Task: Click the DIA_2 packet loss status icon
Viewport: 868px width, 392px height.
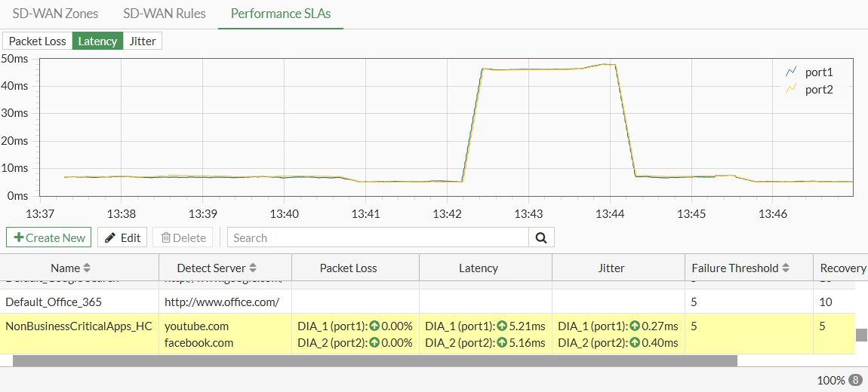Action: [375, 343]
